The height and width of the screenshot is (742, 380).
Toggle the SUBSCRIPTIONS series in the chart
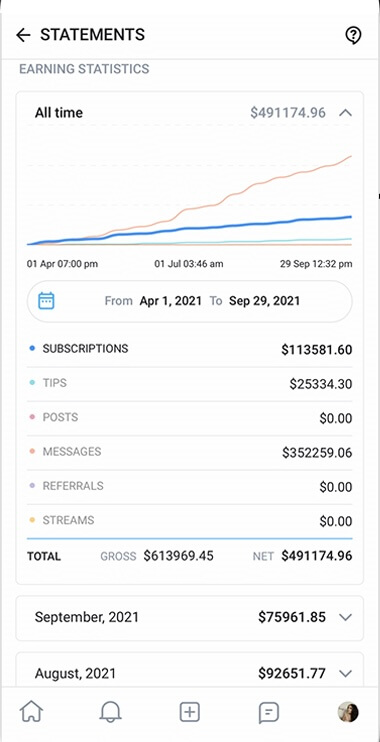(x=190, y=349)
